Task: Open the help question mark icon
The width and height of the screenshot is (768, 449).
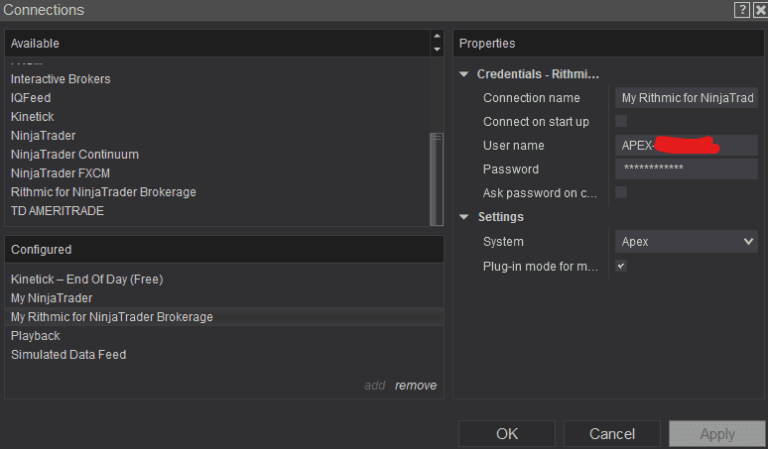Action: 742,10
